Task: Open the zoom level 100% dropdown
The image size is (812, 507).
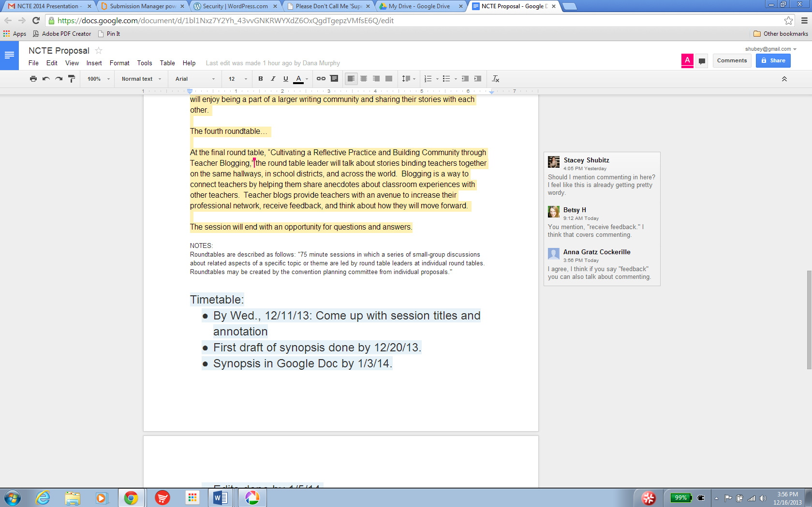Action: 99,79
